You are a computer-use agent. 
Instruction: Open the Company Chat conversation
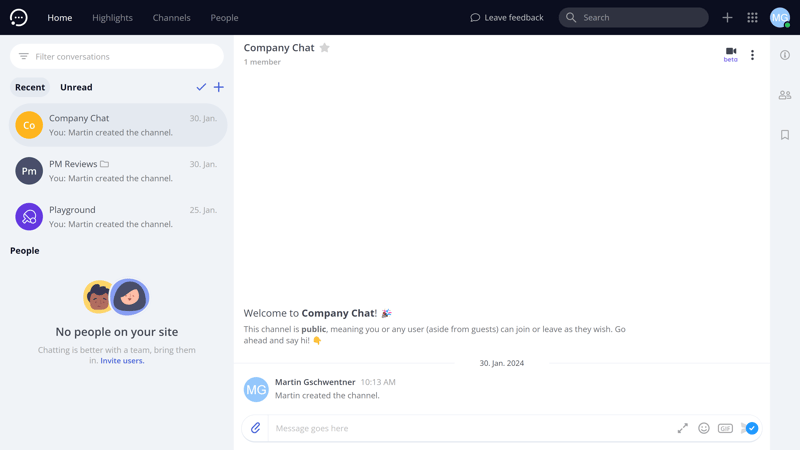click(118, 125)
